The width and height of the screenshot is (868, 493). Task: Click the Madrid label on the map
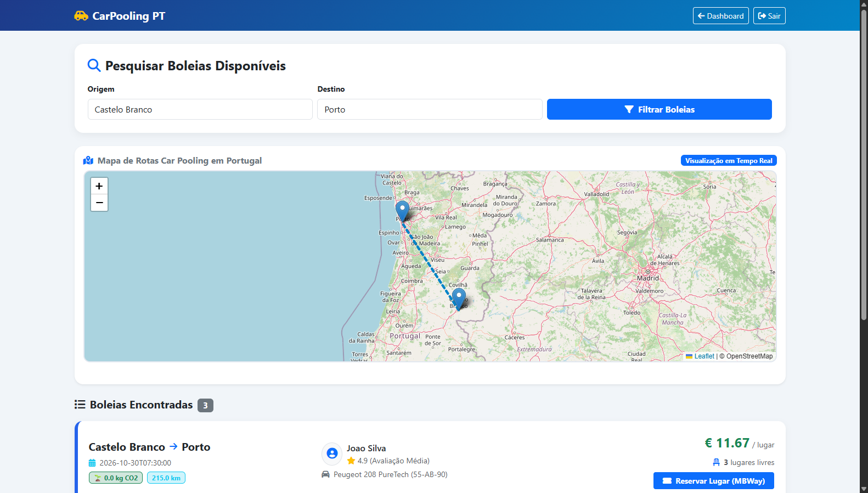648,278
